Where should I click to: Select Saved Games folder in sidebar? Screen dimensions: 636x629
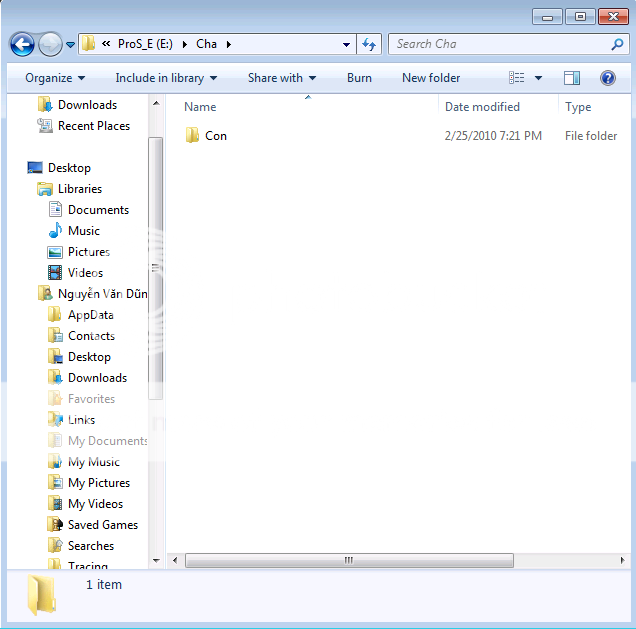pos(102,525)
